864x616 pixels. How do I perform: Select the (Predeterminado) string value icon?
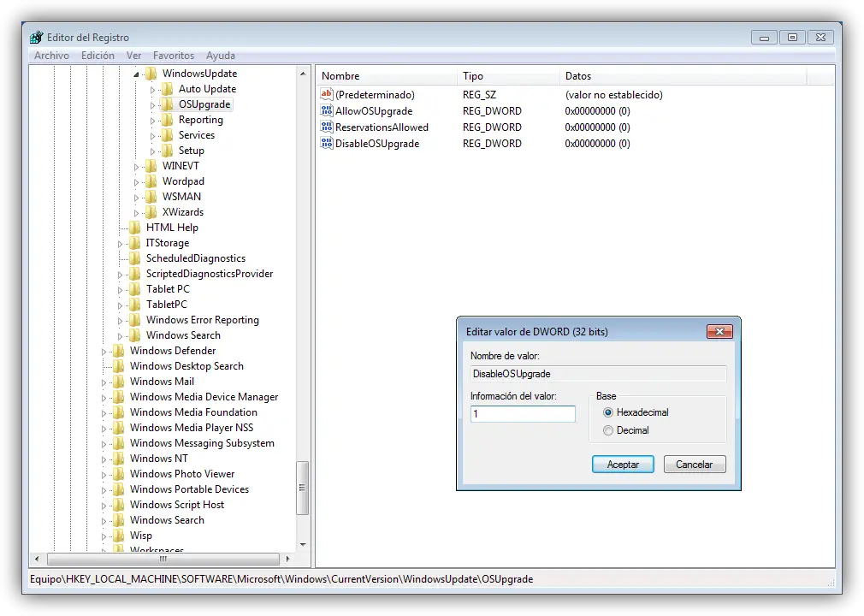(326, 94)
